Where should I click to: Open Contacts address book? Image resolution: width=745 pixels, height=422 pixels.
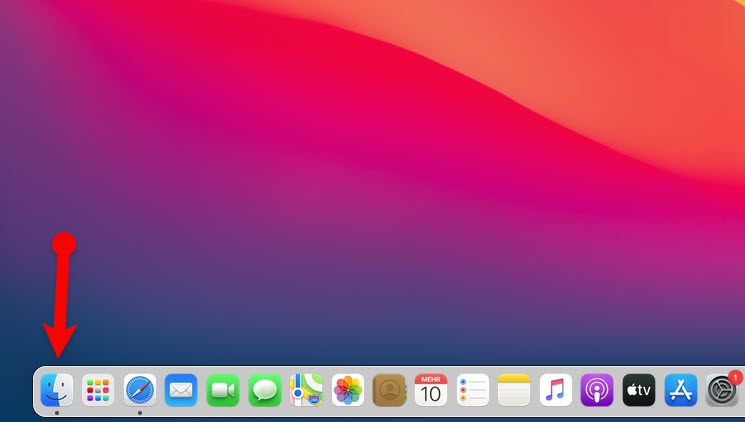click(389, 390)
